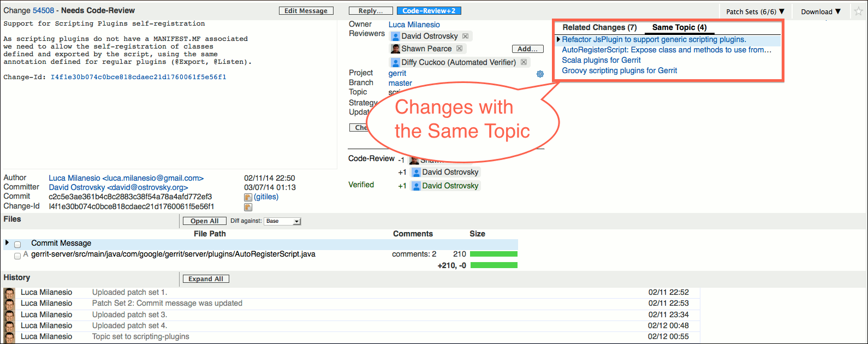The height and width of the screenshot is (344, 868).
Task: Check the Commit Message file checkbox
Action: tap(17, 244)
